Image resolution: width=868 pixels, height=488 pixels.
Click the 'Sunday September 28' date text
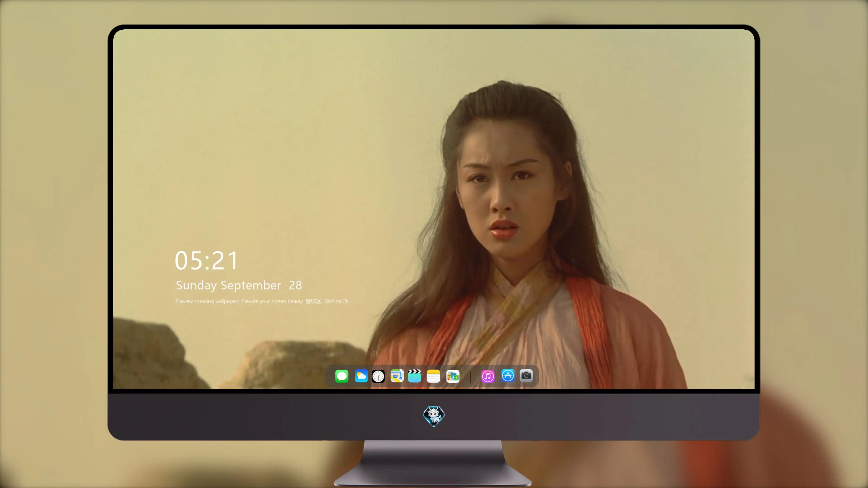(238, 285)
